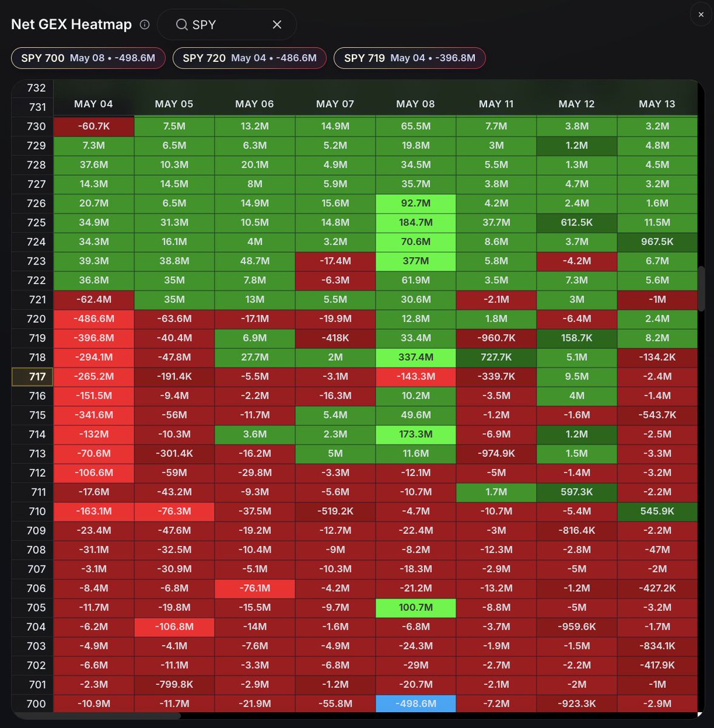Click the 65.5M cell at strike 730
The image size is (714, 728).
tap(416, 126)
